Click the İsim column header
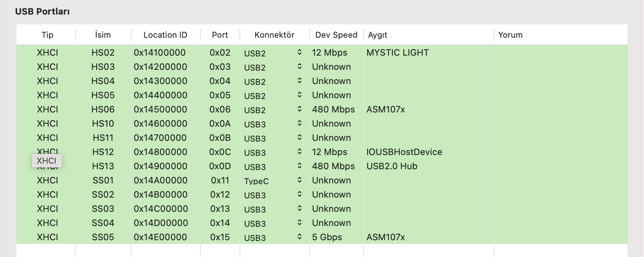The image size is (644, 257). point(103,35)
